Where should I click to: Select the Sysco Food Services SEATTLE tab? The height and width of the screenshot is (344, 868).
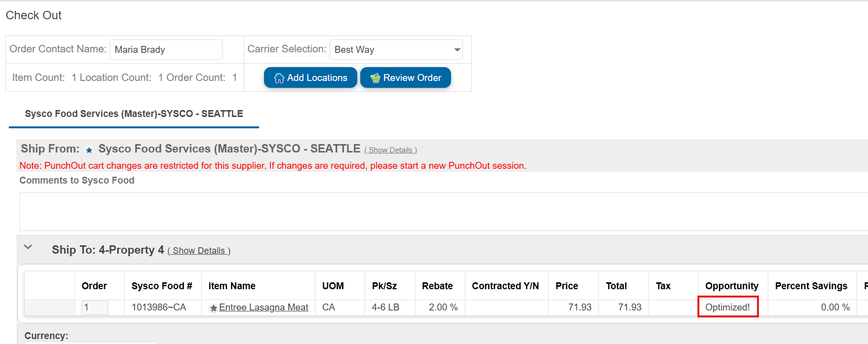coord(134,114)
